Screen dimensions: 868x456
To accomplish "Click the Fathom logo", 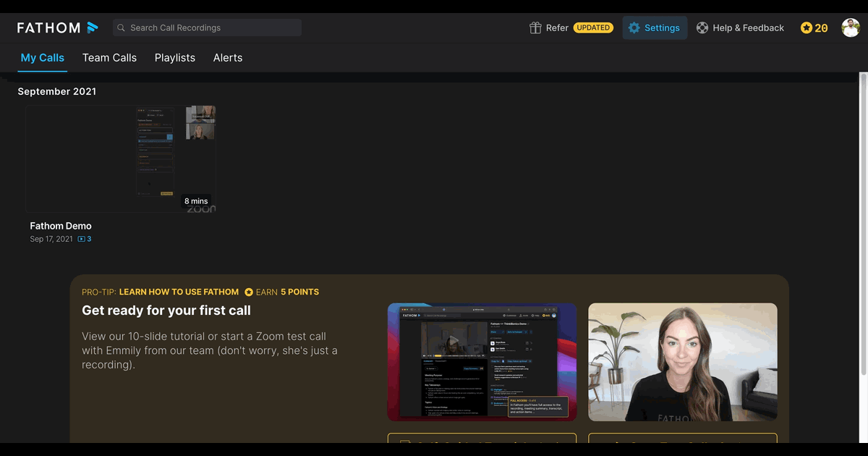I will click(x=58, y=28).
